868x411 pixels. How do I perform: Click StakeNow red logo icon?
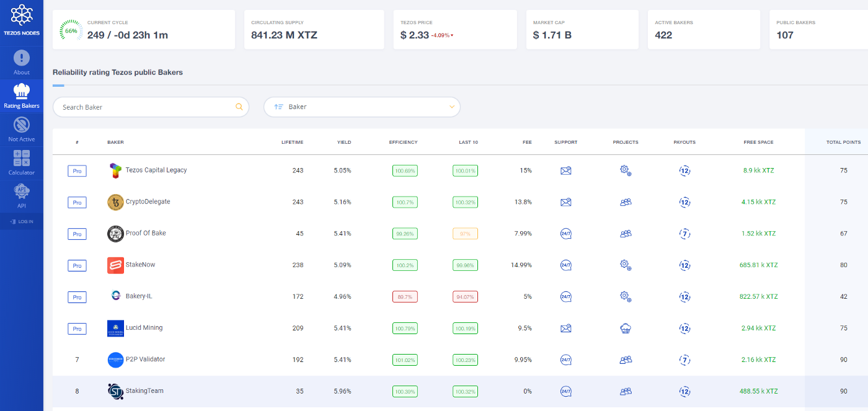point(115,265)
